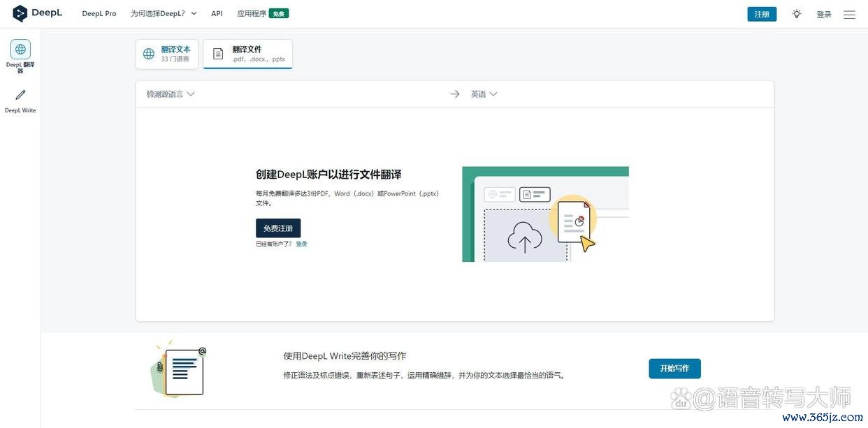Click 登录 link below 免费注册
The image size is (868, 428).
[x=301, y=244]
